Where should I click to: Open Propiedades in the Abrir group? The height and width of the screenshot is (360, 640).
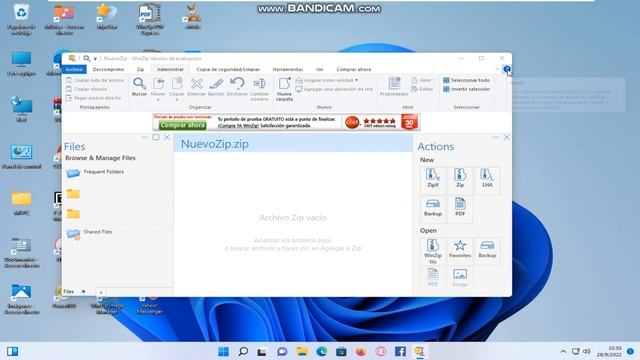click(x=394, y=87)
